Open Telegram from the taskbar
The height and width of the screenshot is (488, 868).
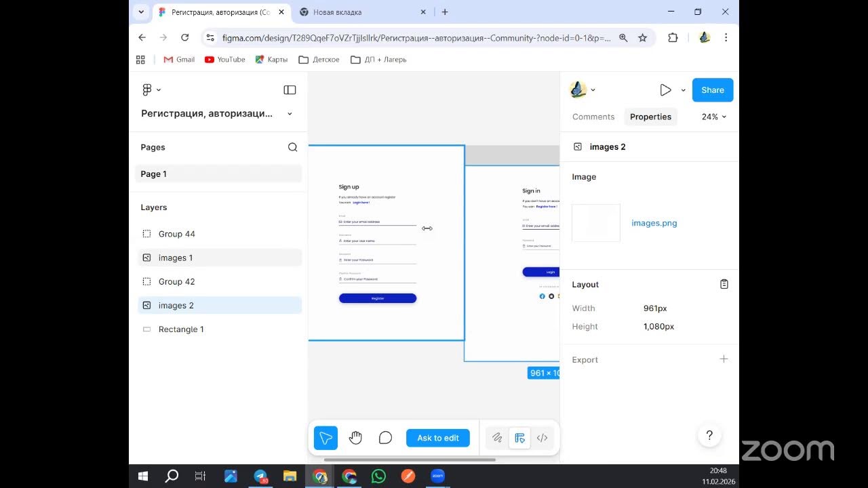261,476
